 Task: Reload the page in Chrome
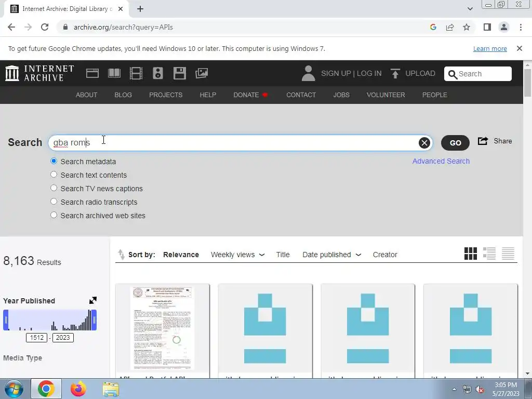[x=45, y=27]
